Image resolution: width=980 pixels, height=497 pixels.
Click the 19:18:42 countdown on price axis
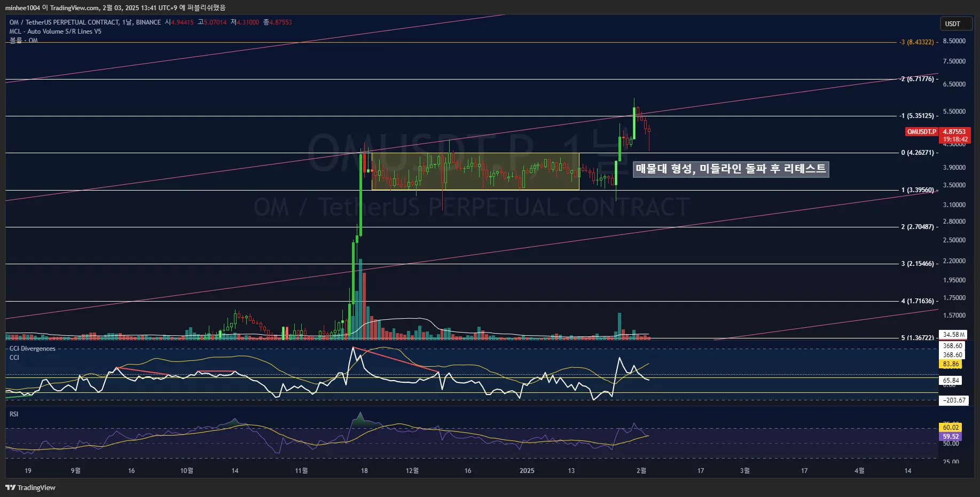(x=955, y=139)
